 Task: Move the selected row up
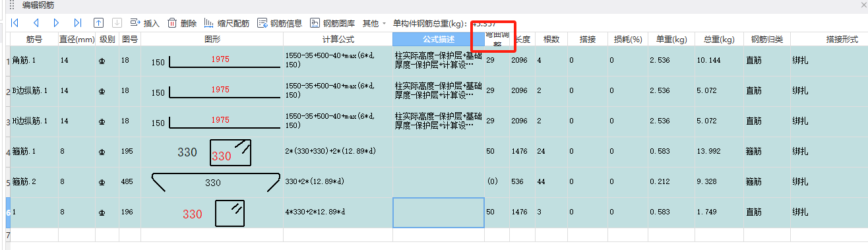[x=99, y=23]
